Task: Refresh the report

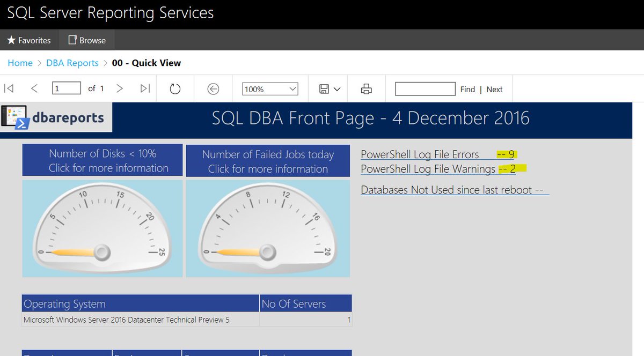Action: (x=175, y=89)
